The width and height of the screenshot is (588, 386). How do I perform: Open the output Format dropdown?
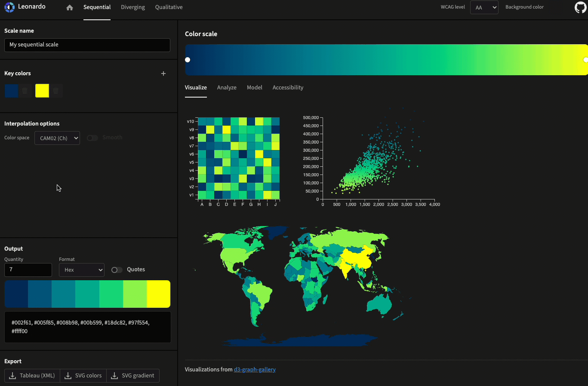pos(82,270)
